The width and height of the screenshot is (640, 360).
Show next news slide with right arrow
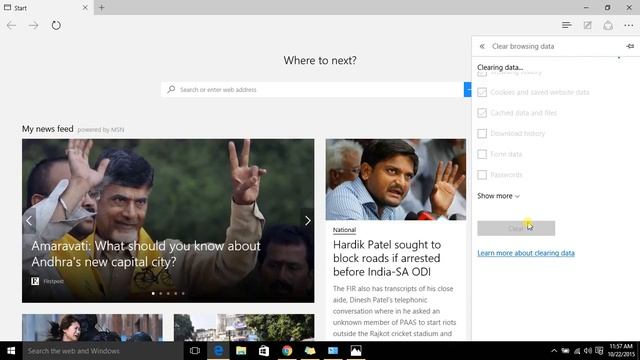(x=308, y=221)
